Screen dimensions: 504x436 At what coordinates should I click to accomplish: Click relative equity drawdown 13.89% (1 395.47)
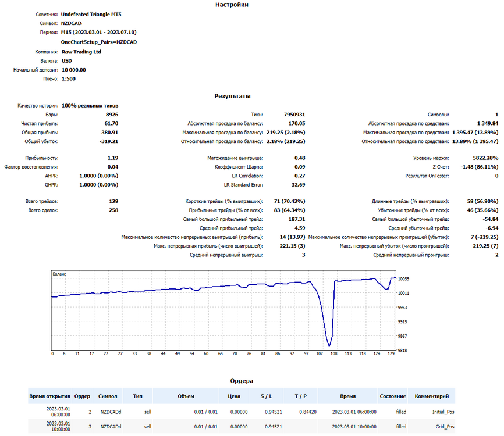475,142
